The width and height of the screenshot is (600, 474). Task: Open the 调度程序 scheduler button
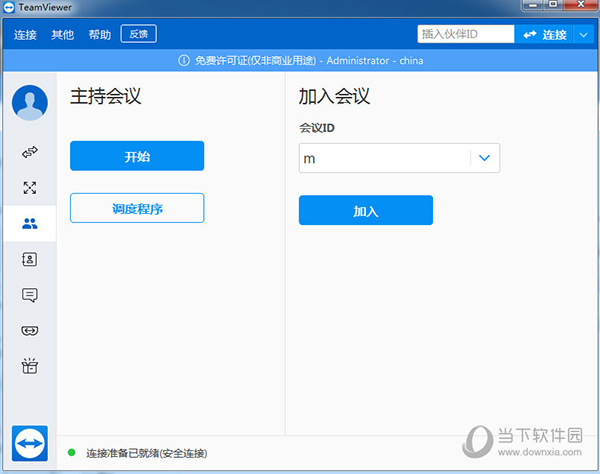[x=137, y=208]
